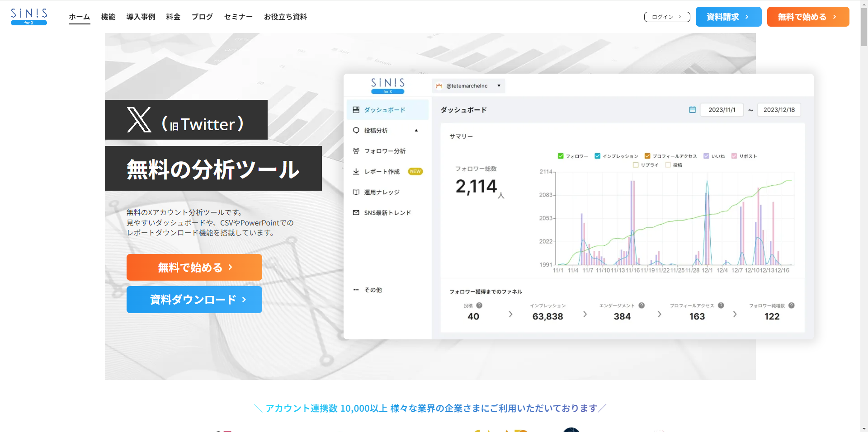The image size is (868, 432).
Task: Open the セミナー navigation item
Action: (238, 17)
